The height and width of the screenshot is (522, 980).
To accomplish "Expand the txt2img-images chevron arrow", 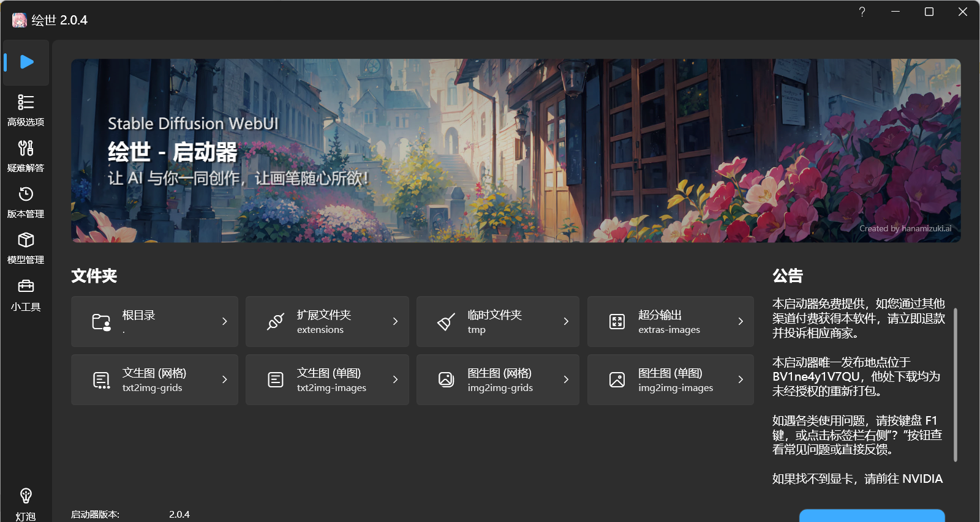I will [396, 379].
